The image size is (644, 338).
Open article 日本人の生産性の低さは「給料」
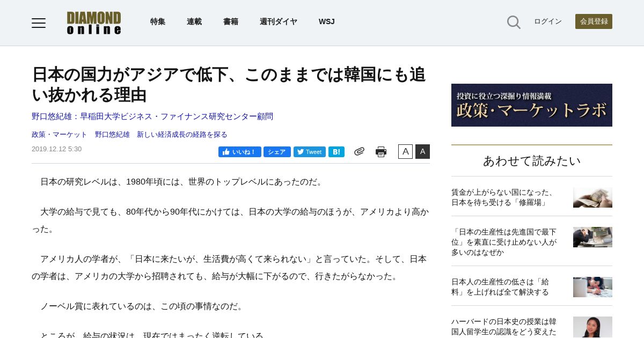[x=500, y=287]
